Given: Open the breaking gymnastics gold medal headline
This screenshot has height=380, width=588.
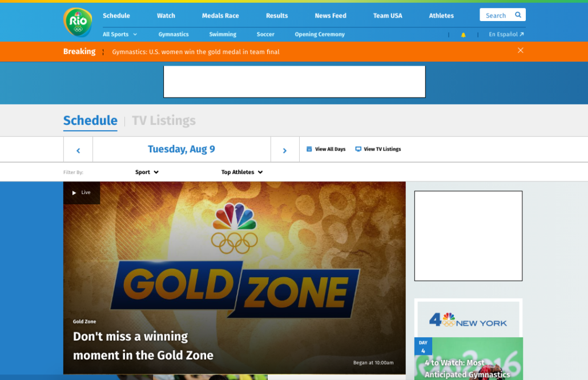Looking at the screenshot, I should (x=196, y=52).
